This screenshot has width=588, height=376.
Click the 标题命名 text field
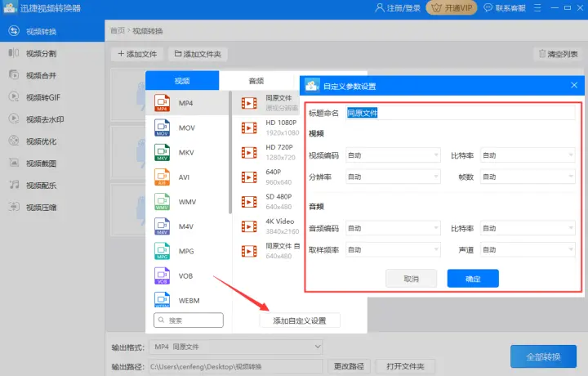(x=460, y=113)
